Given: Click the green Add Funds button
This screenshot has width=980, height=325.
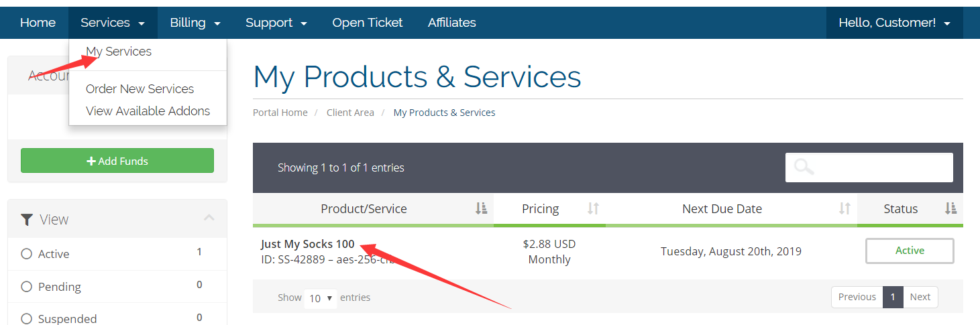Looking at the screenshot, I should [x=117, y=161].
